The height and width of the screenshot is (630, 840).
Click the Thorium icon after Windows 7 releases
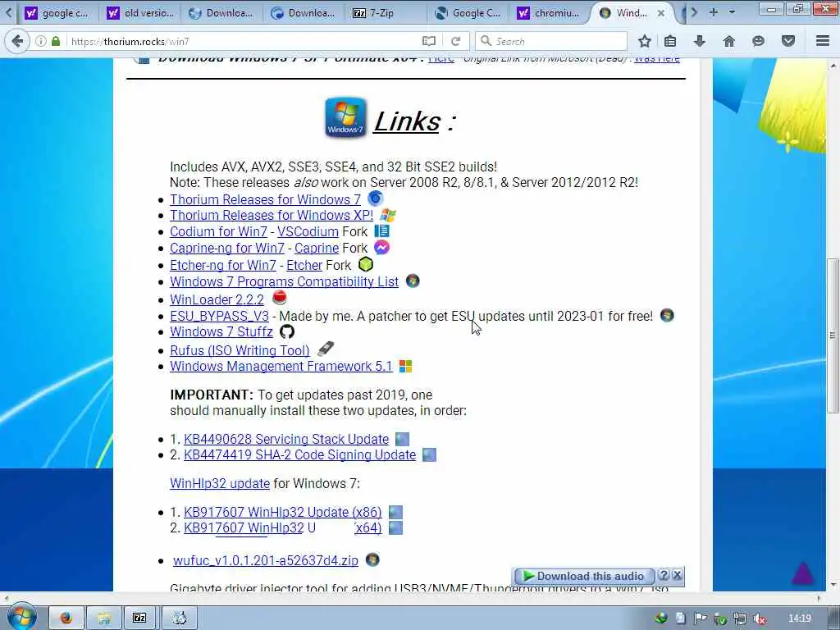pyautogui.click(x=376, y=199)
